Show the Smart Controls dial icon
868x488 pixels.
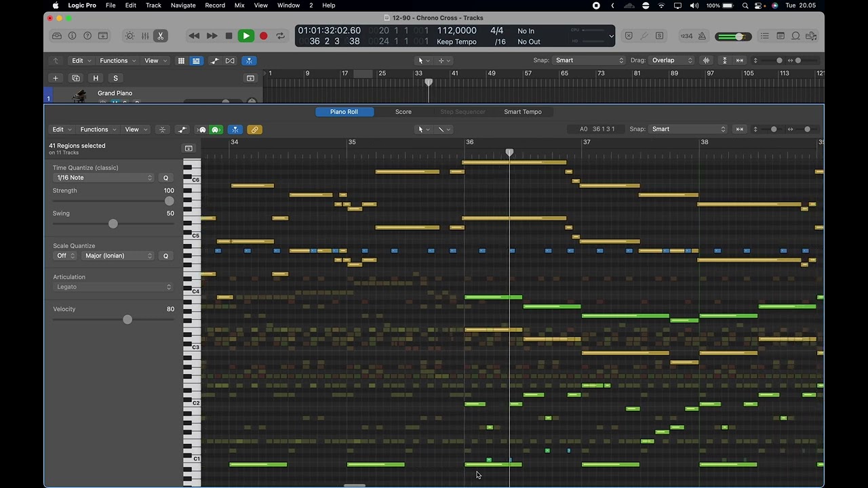(x=130, y=36)
